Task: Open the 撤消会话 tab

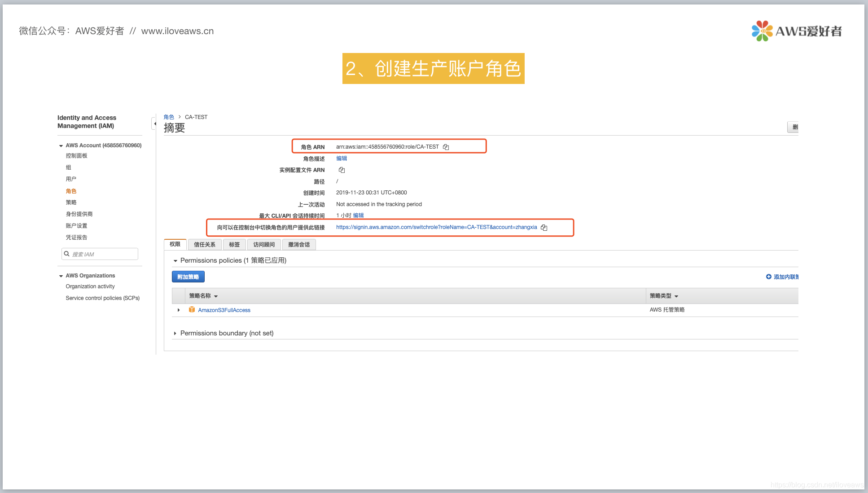Action: click(299, 244)
